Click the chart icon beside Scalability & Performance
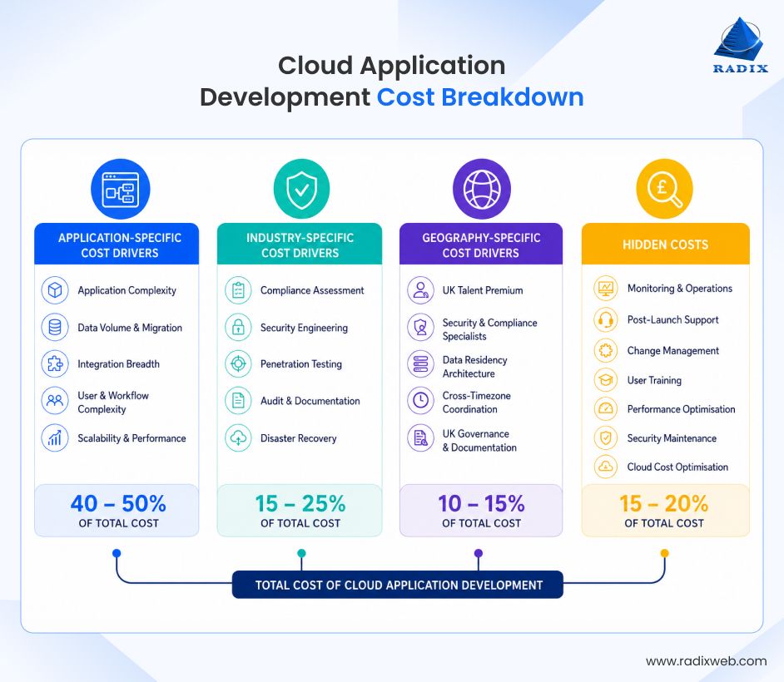The width and height of the screenshot is (784, 682). click(55, 438)
